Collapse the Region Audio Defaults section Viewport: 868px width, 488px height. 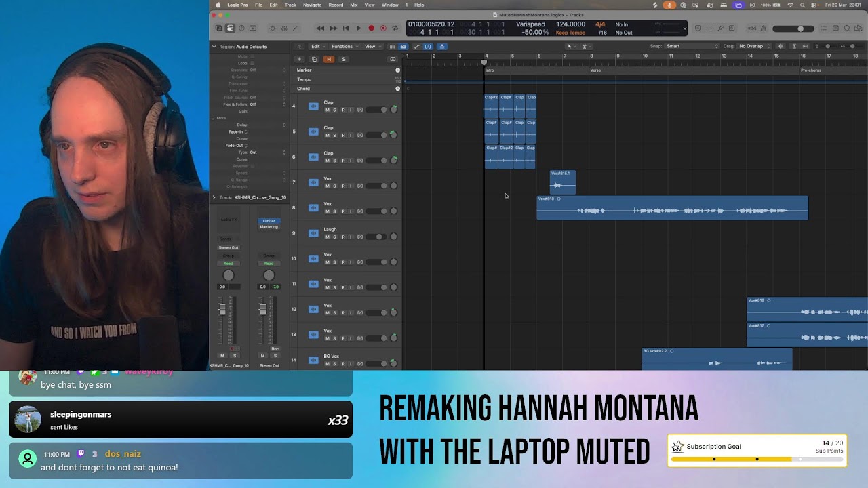214,47
